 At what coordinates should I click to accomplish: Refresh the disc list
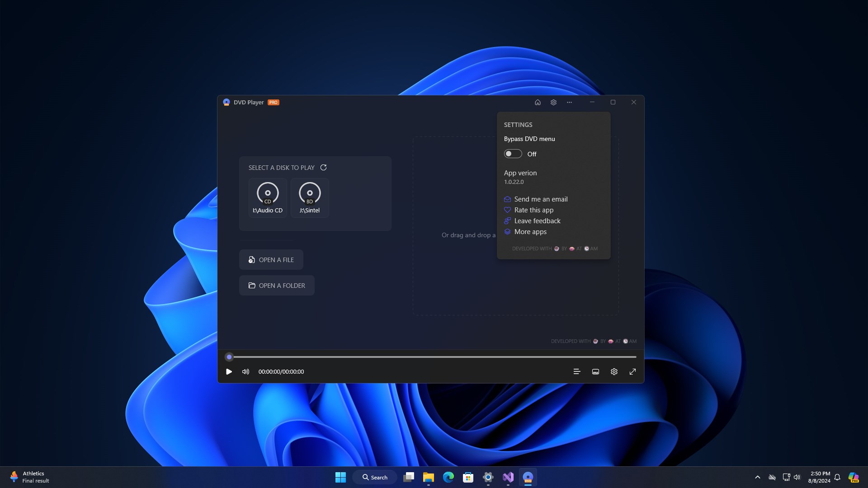[324, 167]
